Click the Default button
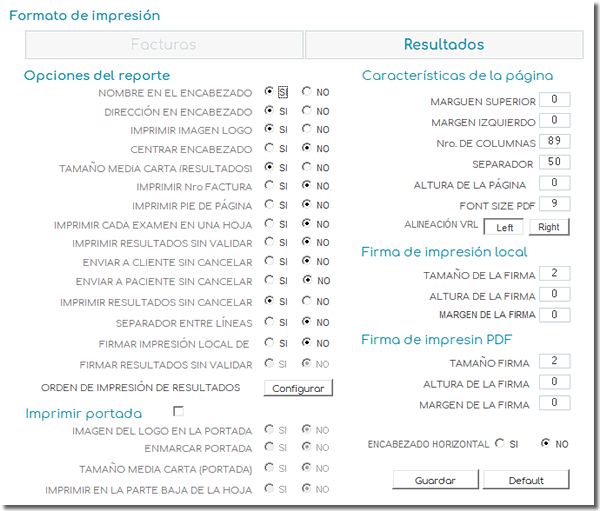 (x=525, y=480)
